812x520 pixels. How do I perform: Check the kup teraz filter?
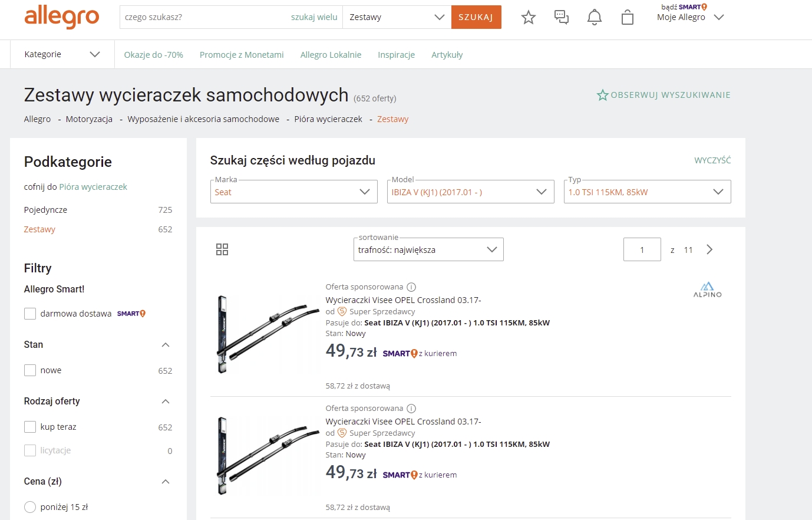coord(30,427)
